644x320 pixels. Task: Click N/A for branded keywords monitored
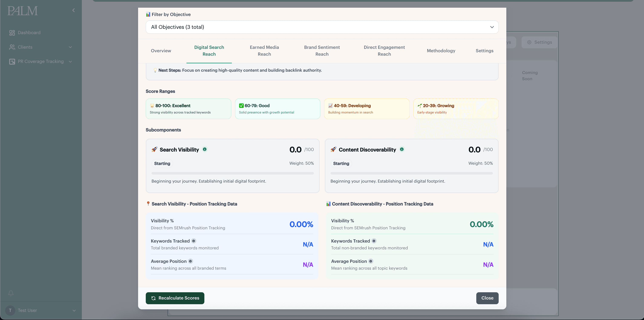click(308, 244)
